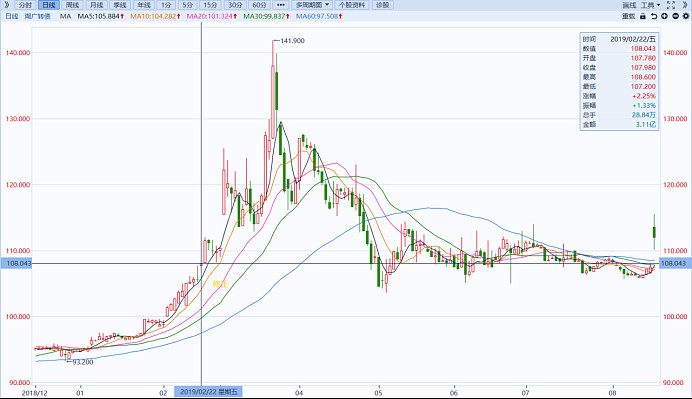The width and height of the screenshot is (692, 399).
Task: Select the 月线 monthly period
Action: (96, 5)
